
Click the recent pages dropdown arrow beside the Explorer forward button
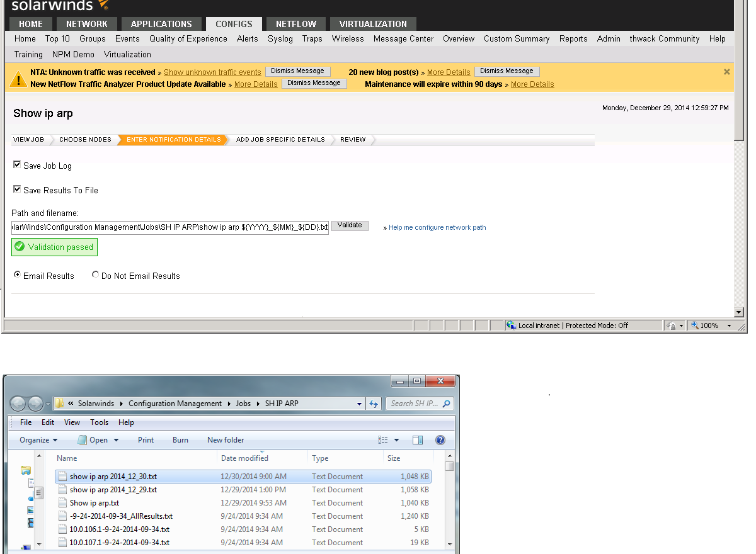pos(48,404)
